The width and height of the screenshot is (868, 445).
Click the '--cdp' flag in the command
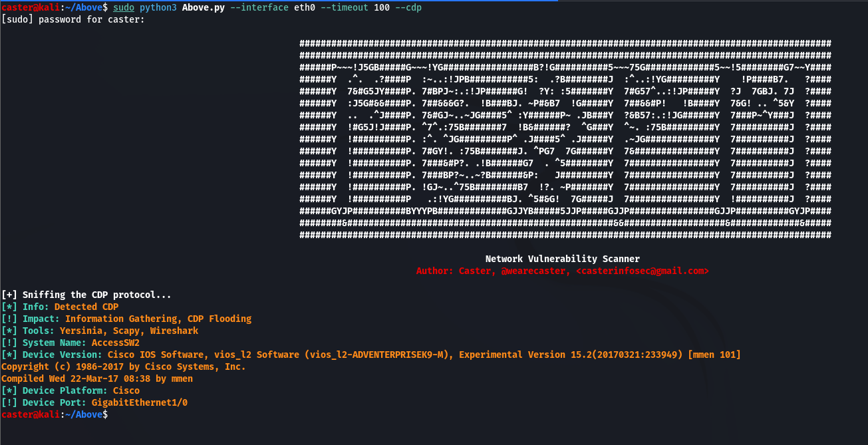pos(408,7)
